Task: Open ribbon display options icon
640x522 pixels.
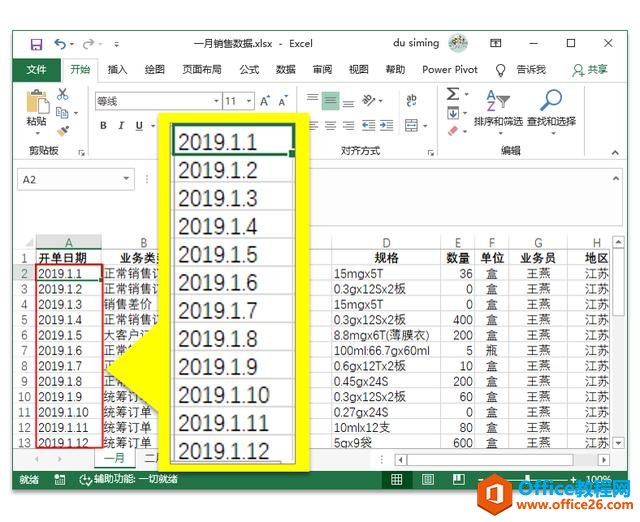Action: [496, 43]
